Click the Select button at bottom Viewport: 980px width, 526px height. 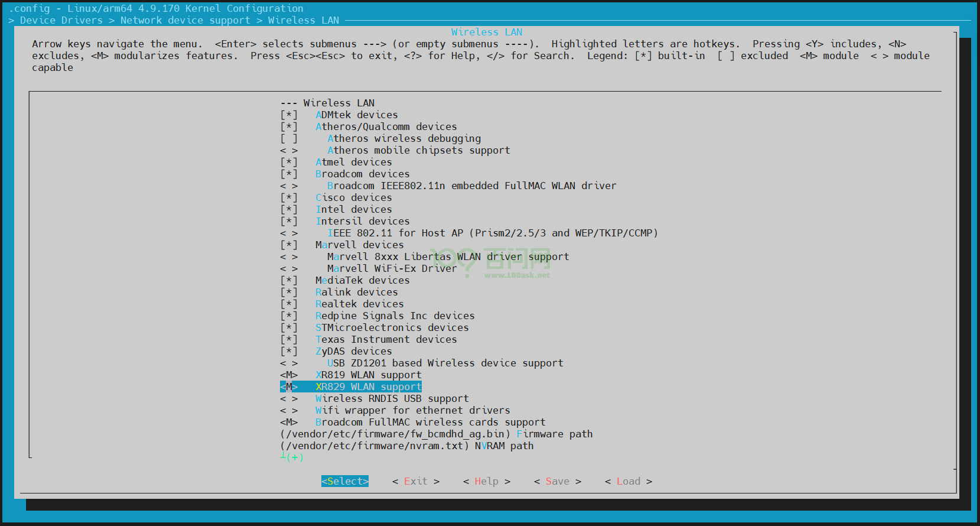[x=345, y=481]
